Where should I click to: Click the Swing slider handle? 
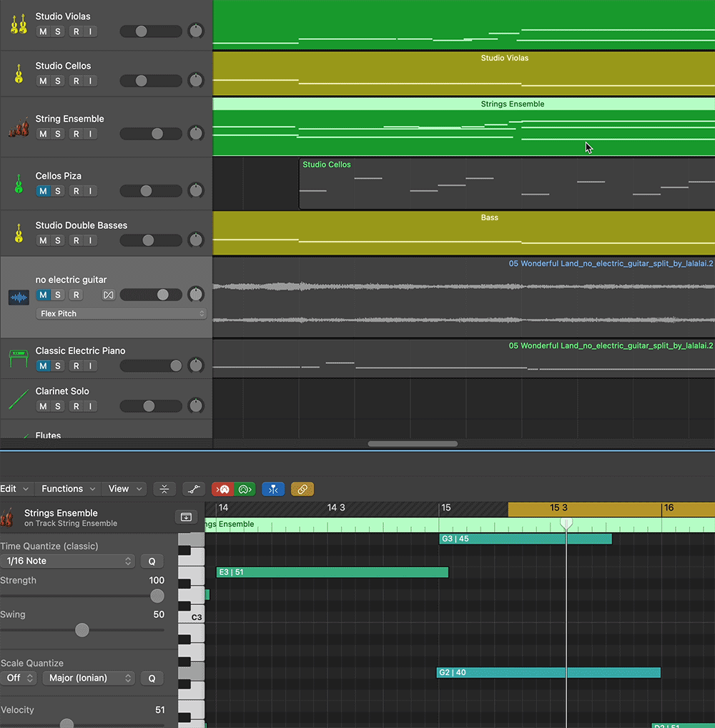[x=82, y=630]
